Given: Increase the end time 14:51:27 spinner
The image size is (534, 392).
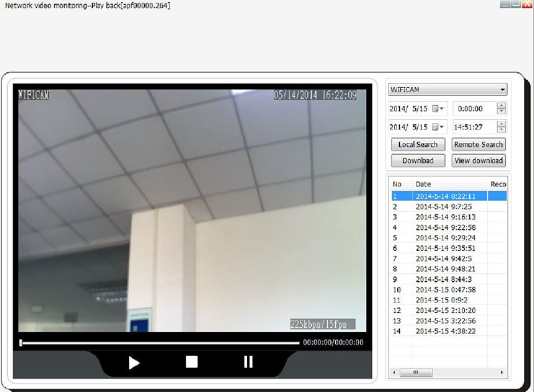Looking at the screenshot, I should click(x=501, y=124).
